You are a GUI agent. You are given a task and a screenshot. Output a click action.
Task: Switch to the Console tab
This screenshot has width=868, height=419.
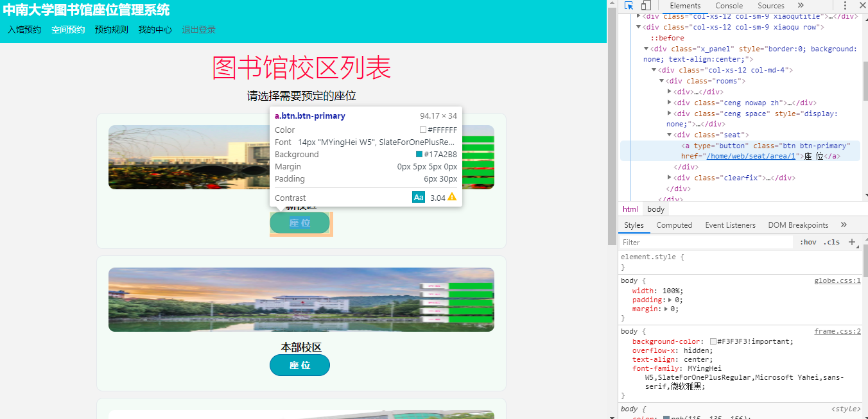click(729, 6)
